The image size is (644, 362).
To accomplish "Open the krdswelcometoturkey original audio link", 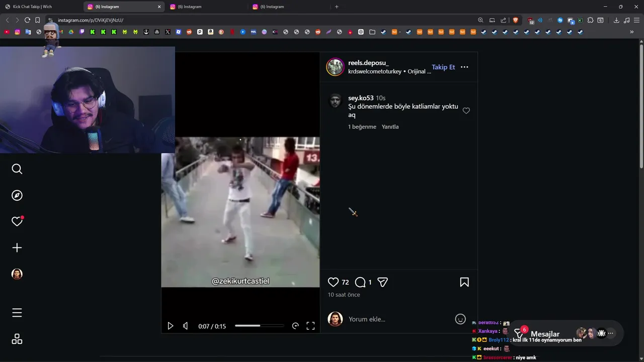I will point(389,71).
